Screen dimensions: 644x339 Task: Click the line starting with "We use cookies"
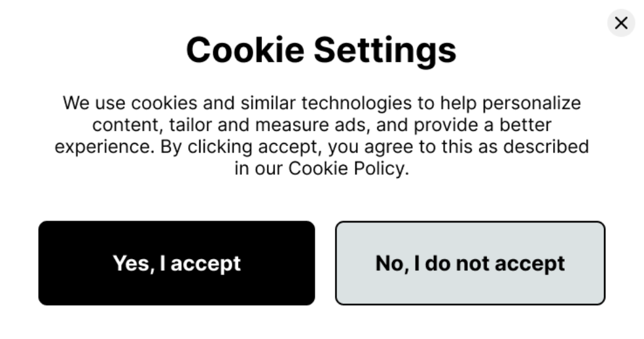click(x=321, y=103)
